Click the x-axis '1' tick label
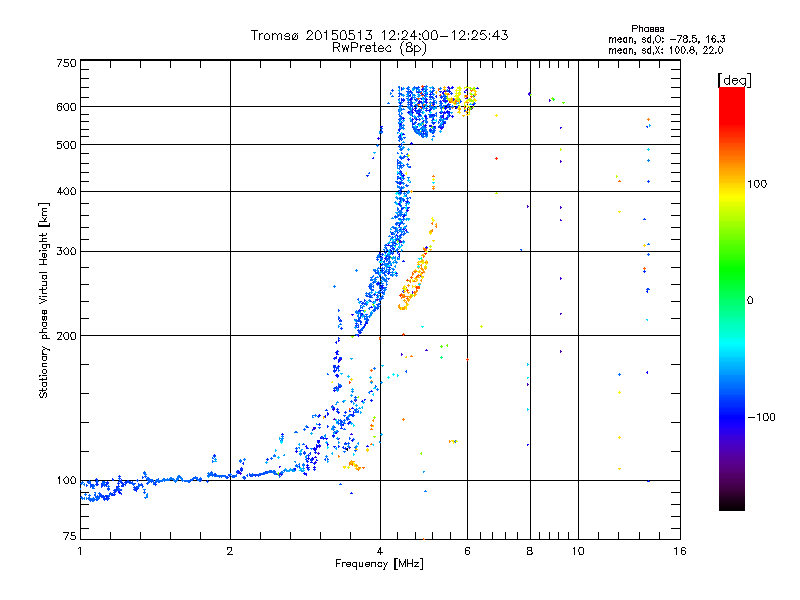800x600 pixels. pyautogui.click(x=80, y=551)
